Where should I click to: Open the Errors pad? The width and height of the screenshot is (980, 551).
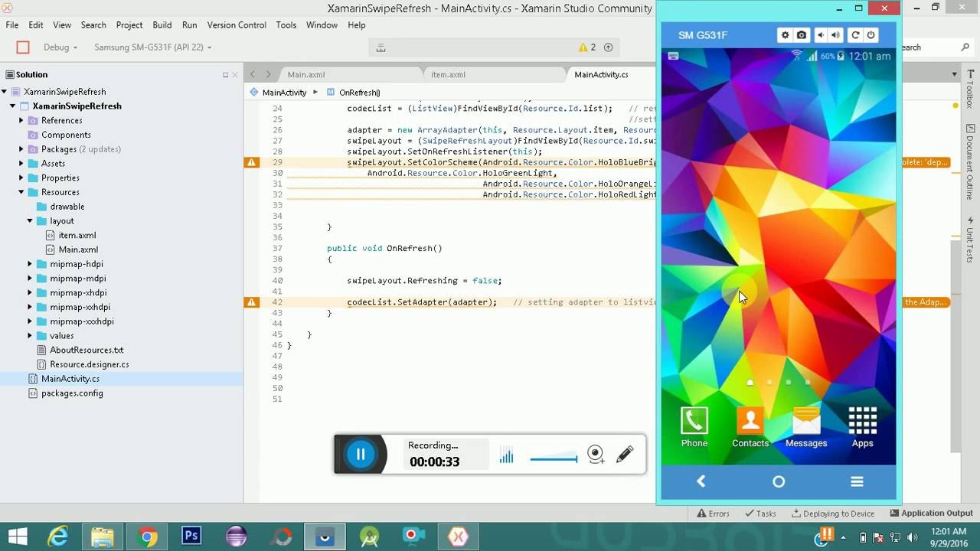(x=712, y=514)
